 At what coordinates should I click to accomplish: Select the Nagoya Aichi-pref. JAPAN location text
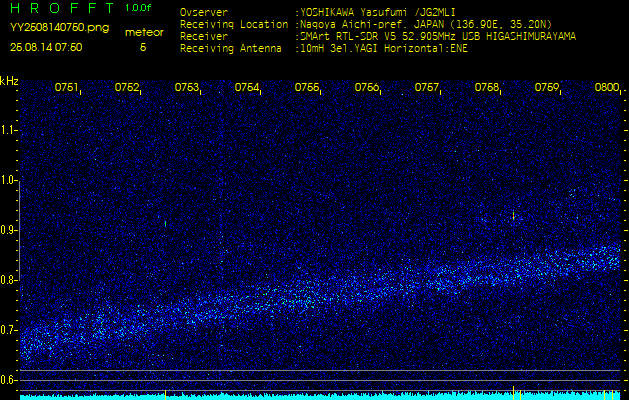426,24
